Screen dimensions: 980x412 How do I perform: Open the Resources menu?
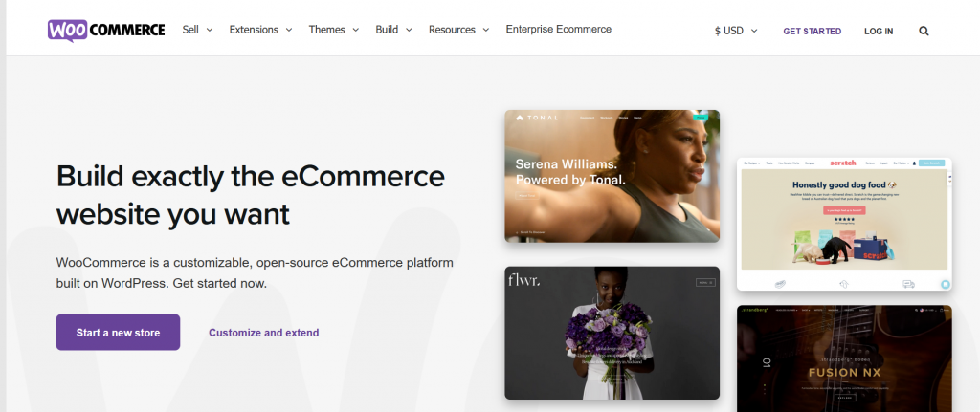(458, 30)
